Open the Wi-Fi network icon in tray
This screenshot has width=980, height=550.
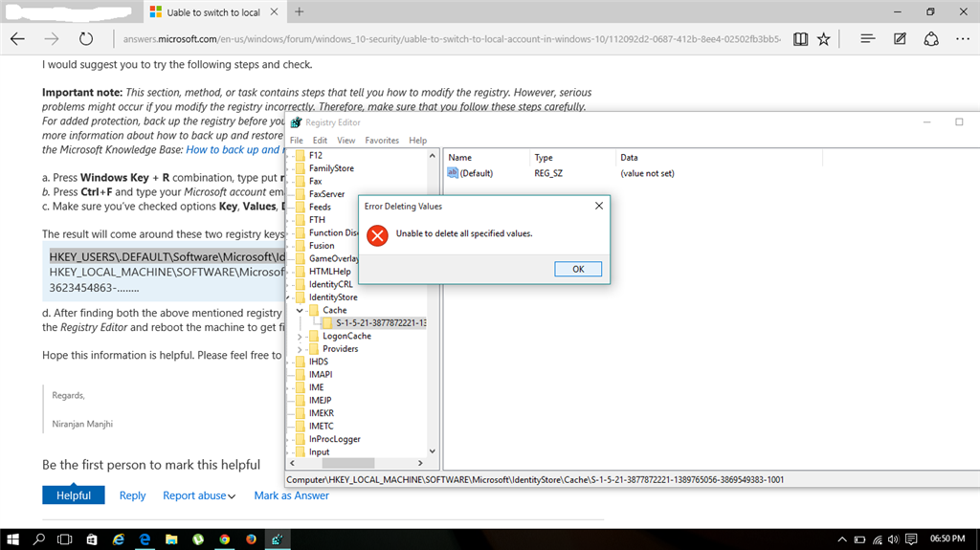[x=878, y=539]
